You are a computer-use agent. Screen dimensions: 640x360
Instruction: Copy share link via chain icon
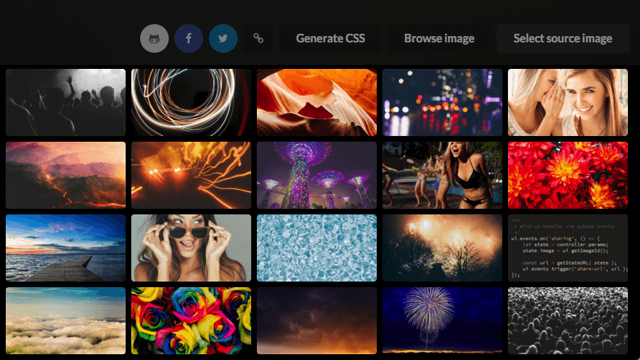(258, 38)
